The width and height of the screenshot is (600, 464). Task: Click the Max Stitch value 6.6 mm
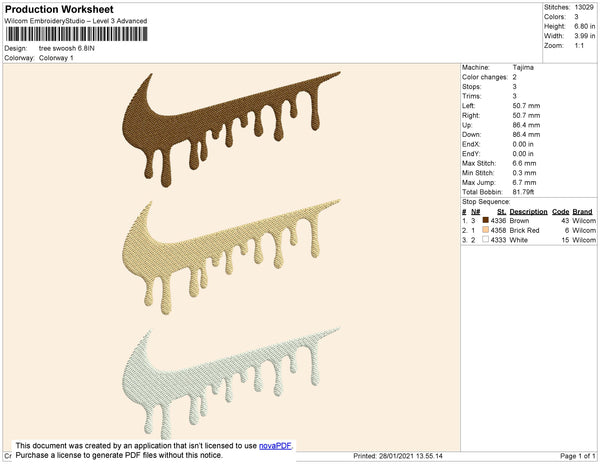[x=524, y=163]
